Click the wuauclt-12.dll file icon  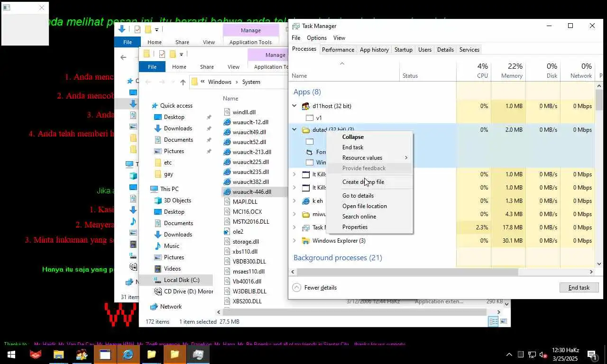tap(228, 122)
